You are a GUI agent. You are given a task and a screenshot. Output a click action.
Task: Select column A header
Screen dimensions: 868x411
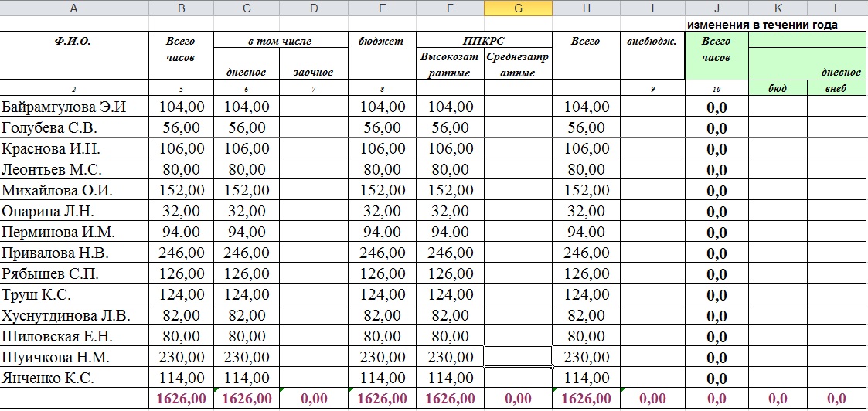[74, 8]
